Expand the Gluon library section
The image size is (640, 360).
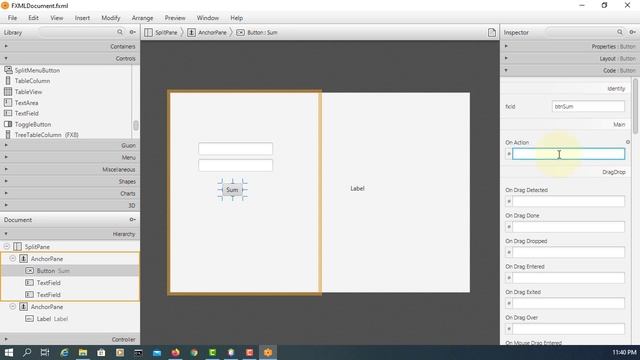[70, 145]
